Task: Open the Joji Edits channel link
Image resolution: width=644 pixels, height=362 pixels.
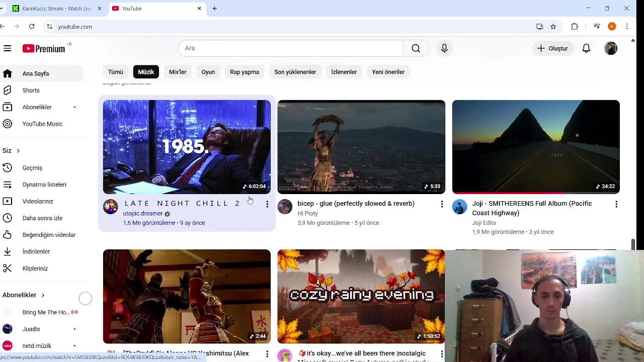Action: [x=484, y=223]
